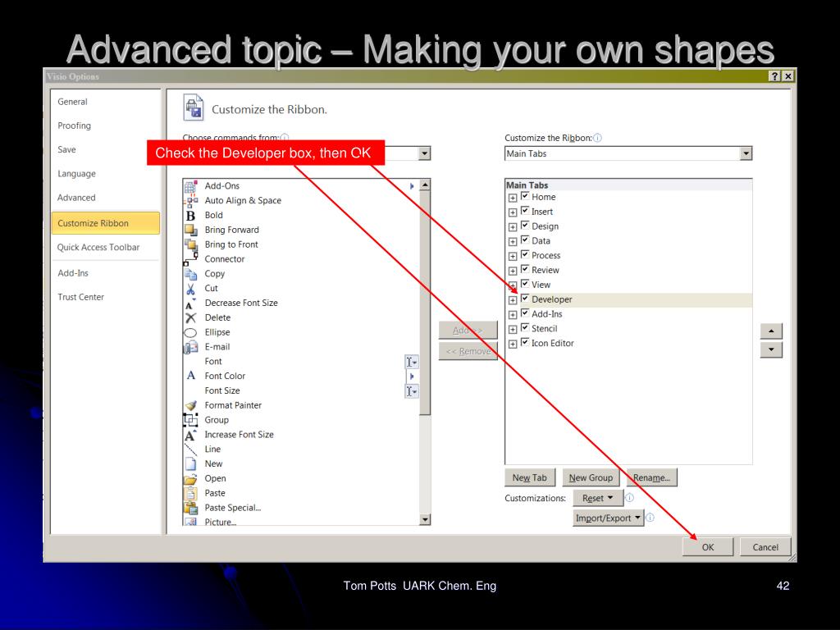Image resolution: width=840 pixels, height=630 pixels.
Task: Select the Decrease Font Size icon
Action: coord(190,304)
